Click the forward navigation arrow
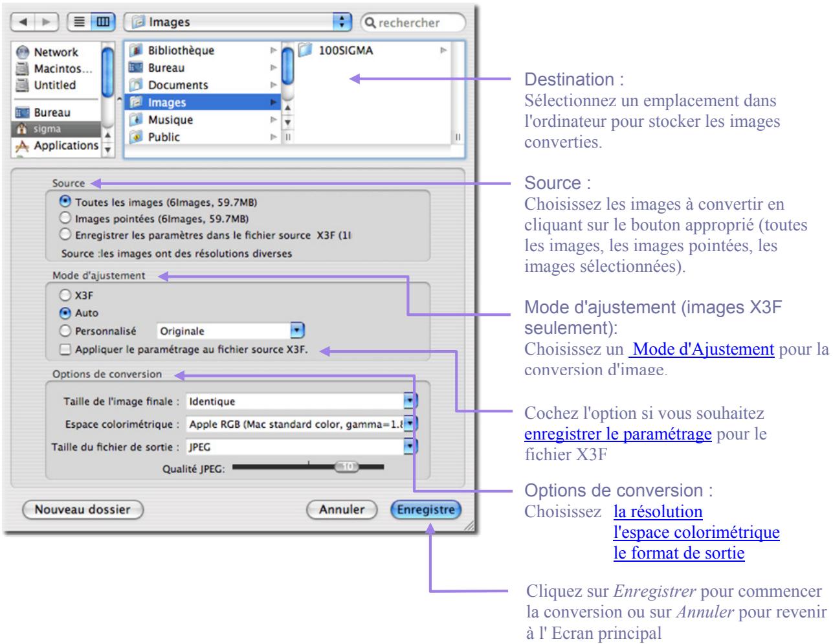The image size is (833, 644). pyautogui.click(x=47, y=23)
